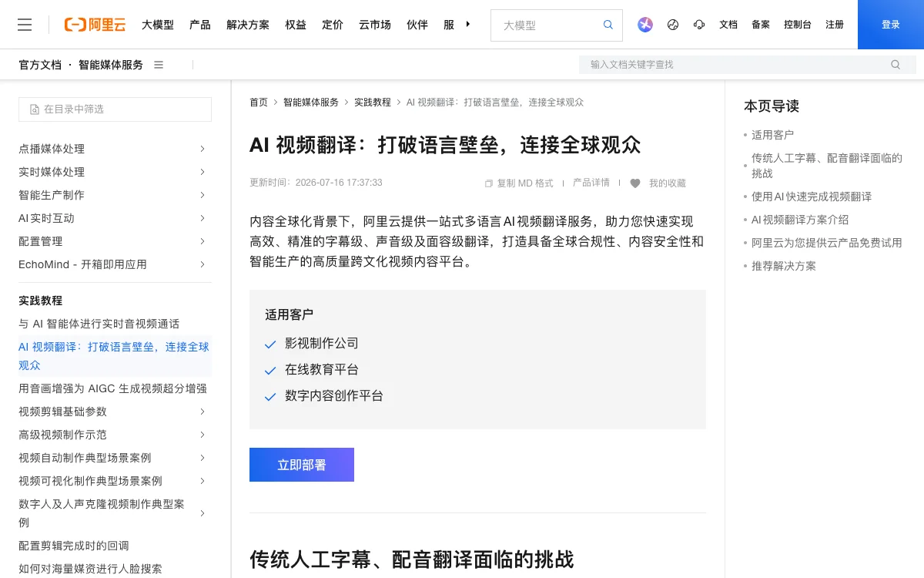924x578 pixels.
Task: Focus the 在目录中筛选 filter field
Action: (x=115, y=109)
